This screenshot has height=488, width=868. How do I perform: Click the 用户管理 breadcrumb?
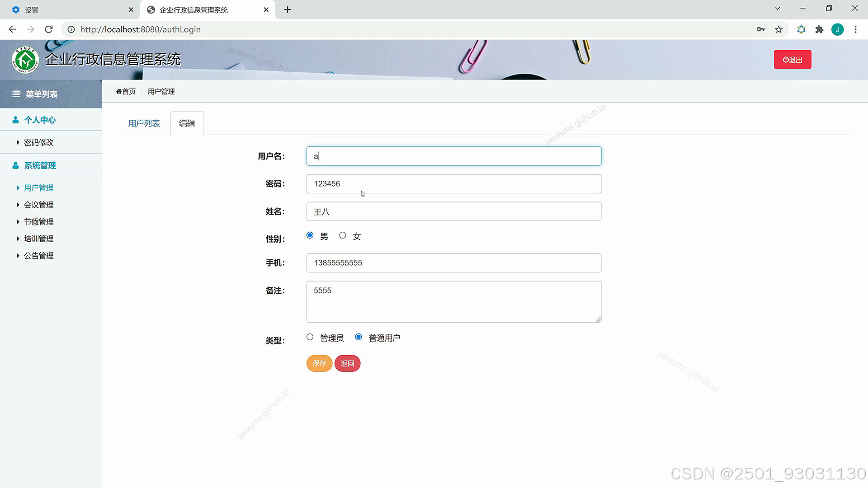(x=161, y=91)
